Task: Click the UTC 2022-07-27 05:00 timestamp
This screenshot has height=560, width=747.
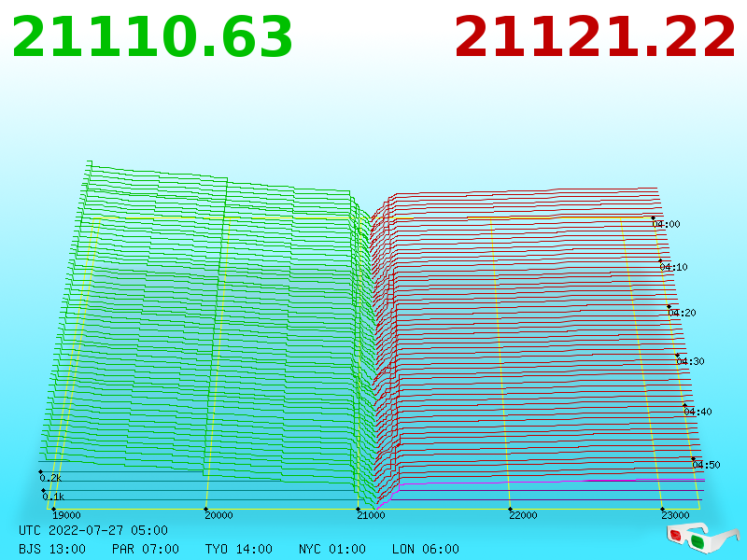Action: [93, 530]
